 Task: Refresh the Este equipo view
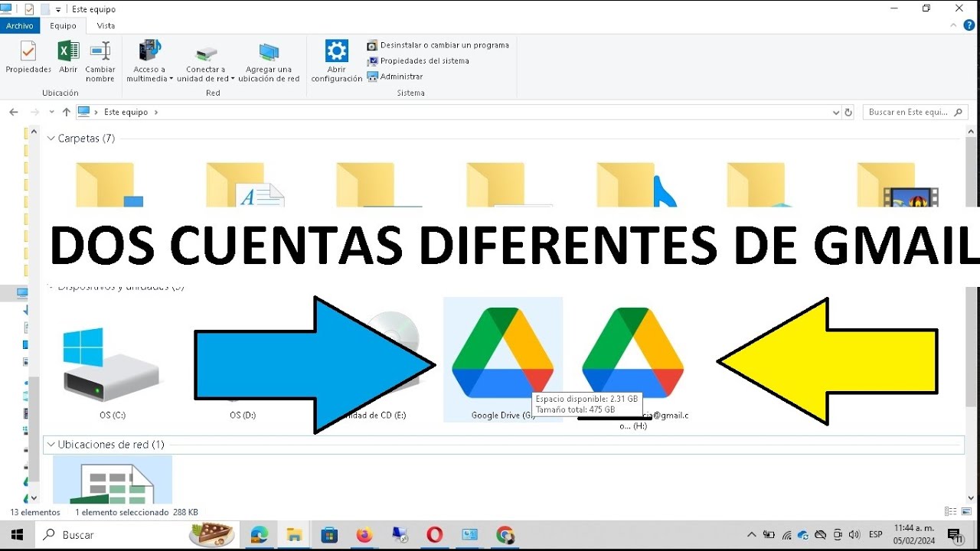tap(848, 112)
